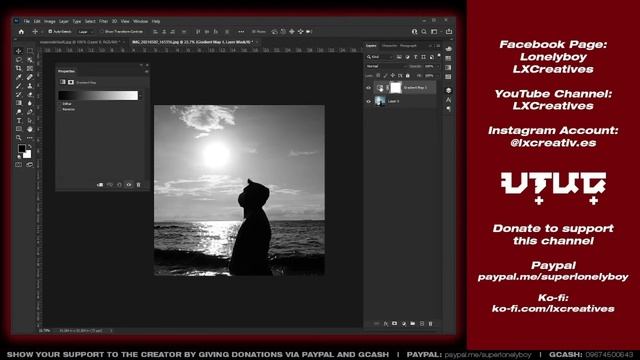Viewport: 640px width, 360px height.
Task: Open Layers panel flyout menu
Action: [x=438, y=46]
